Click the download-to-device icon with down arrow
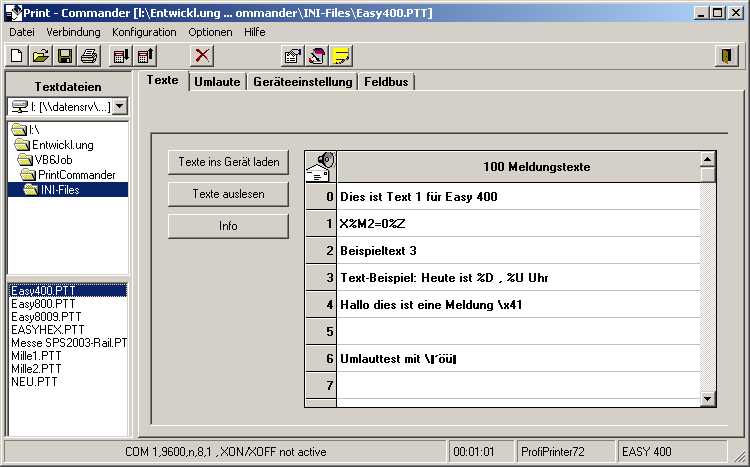Screen dimensions: 750x467 point(121,56)
